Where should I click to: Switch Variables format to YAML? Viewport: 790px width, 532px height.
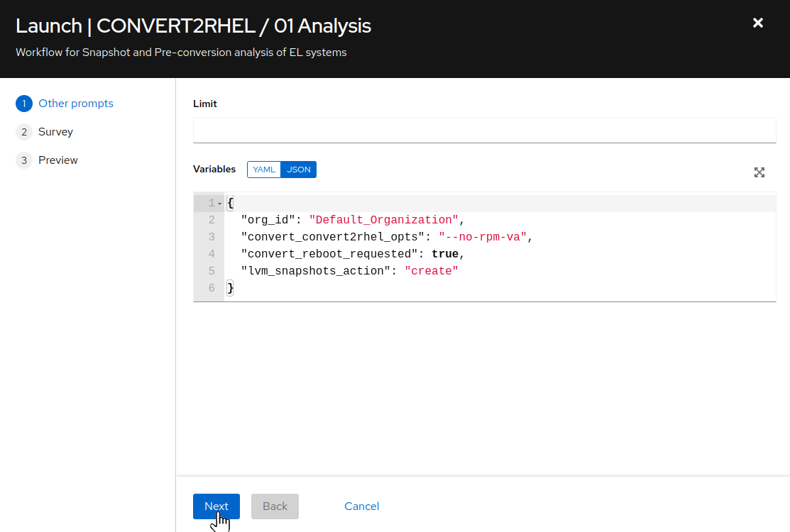coord(264,170)
